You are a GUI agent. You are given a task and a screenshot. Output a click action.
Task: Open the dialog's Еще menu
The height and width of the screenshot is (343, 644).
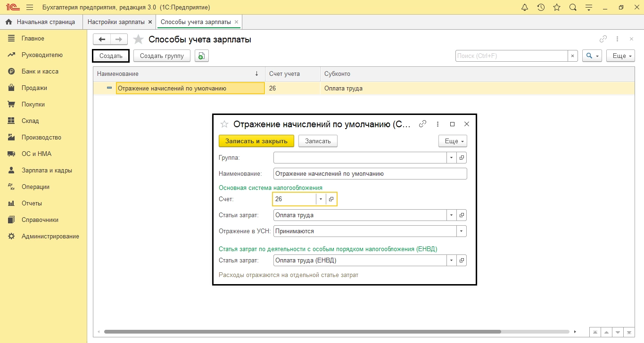tap(452, 141)
